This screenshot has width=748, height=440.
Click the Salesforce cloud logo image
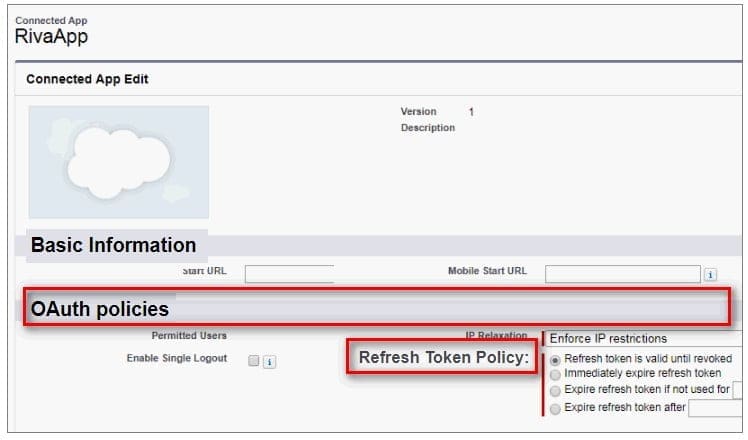(x=118, y=161)
